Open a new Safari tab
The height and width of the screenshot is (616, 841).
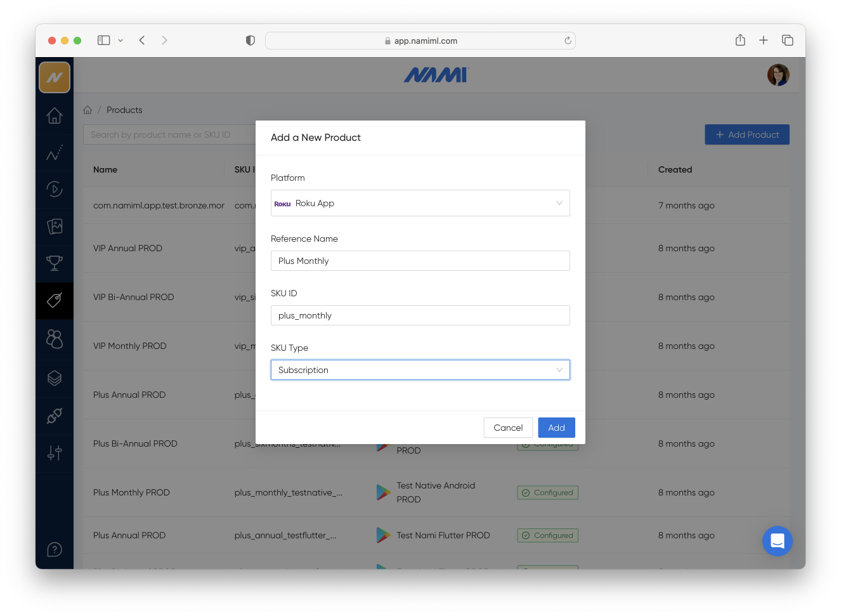764,41
